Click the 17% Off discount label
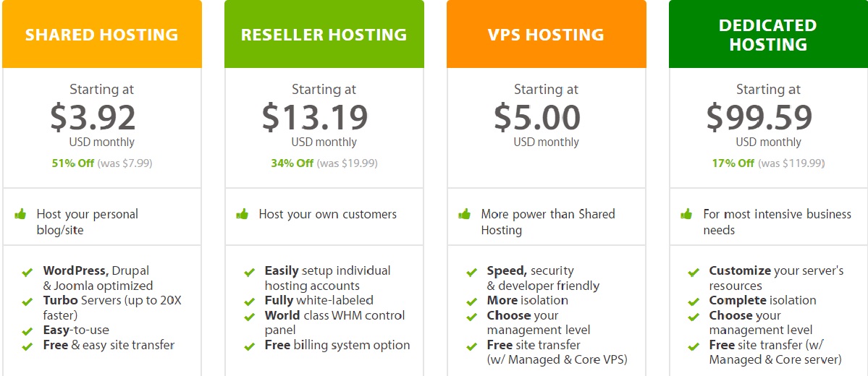This screenshot has width=868, height=376. pyautogui.click(x=733, y=163)
